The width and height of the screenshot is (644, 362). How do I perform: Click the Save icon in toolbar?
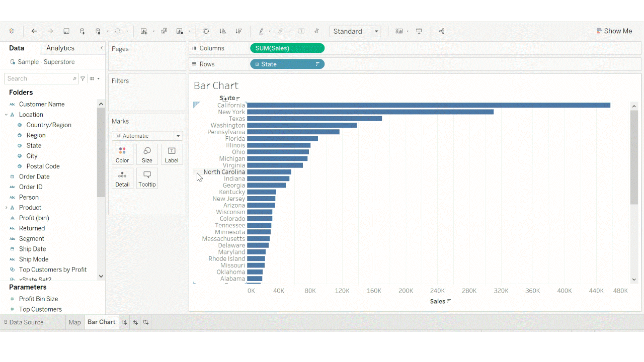click(66, 31)
